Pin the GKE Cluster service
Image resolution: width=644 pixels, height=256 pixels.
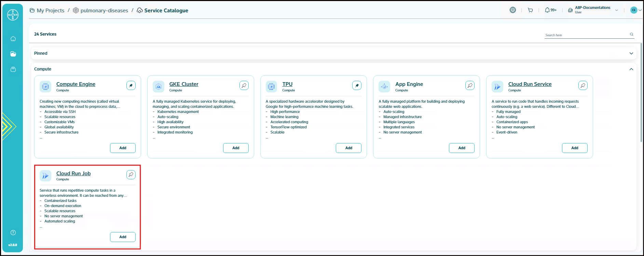pos(244,86)
